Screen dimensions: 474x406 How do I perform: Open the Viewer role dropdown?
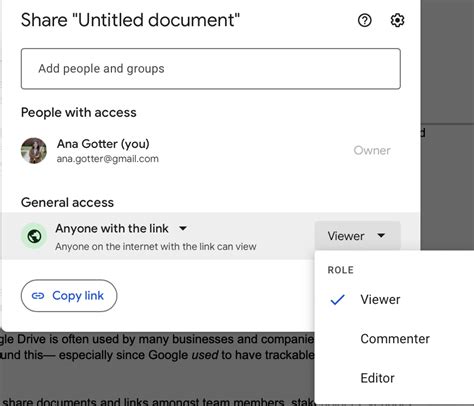tap(357, 236)
